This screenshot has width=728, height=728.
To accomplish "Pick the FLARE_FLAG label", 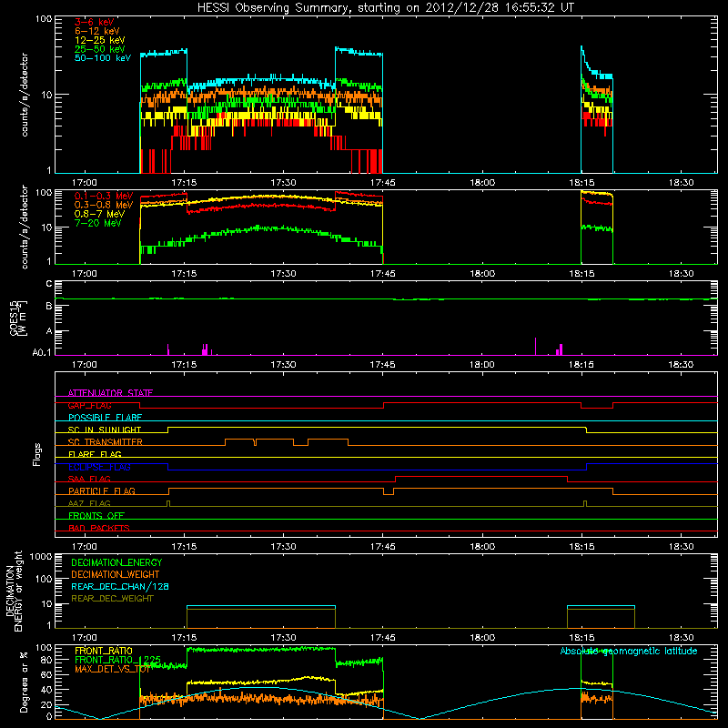I will 95,454.
